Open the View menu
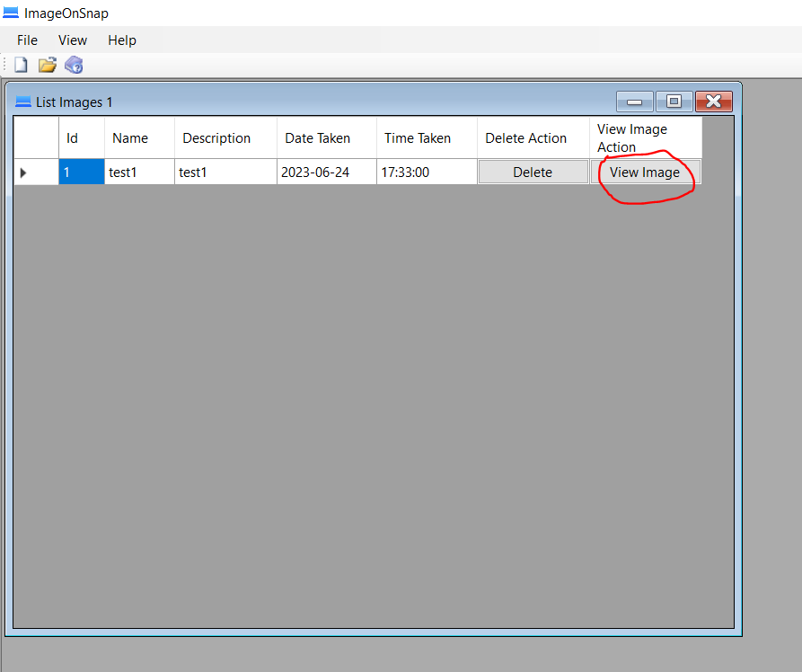Screen dimensions: 802x672 (x=73, y=40)
